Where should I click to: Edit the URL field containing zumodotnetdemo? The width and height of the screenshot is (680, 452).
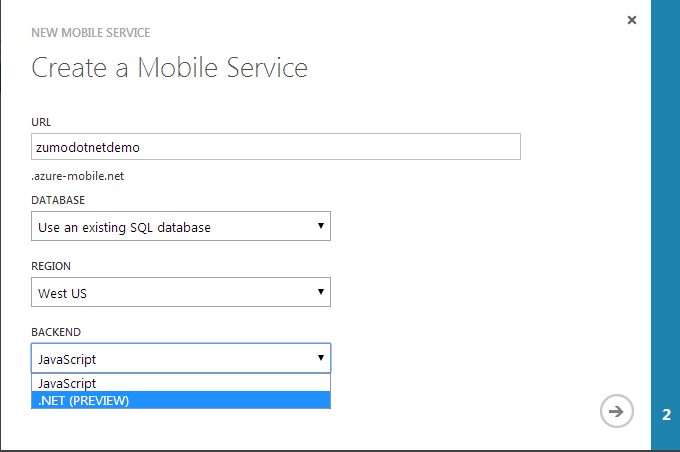[276, 147]
